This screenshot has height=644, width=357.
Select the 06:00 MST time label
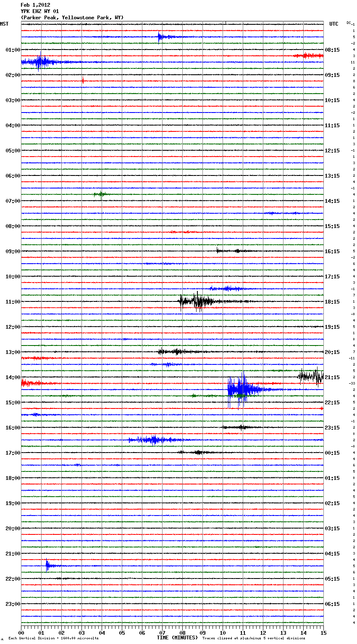pyautogui.click(x=13, y=176)
